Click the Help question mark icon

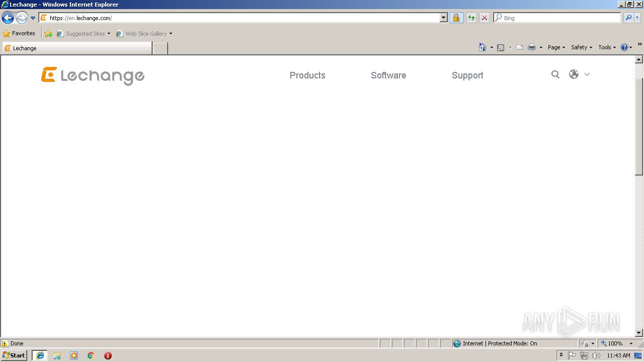click(624, 47)
